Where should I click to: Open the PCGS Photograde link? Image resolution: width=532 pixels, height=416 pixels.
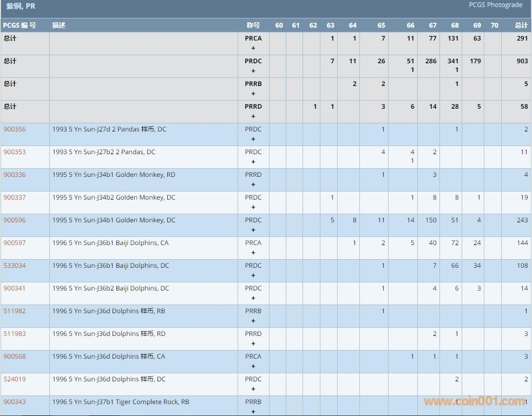pyautogui.click(x=495, y=5)
